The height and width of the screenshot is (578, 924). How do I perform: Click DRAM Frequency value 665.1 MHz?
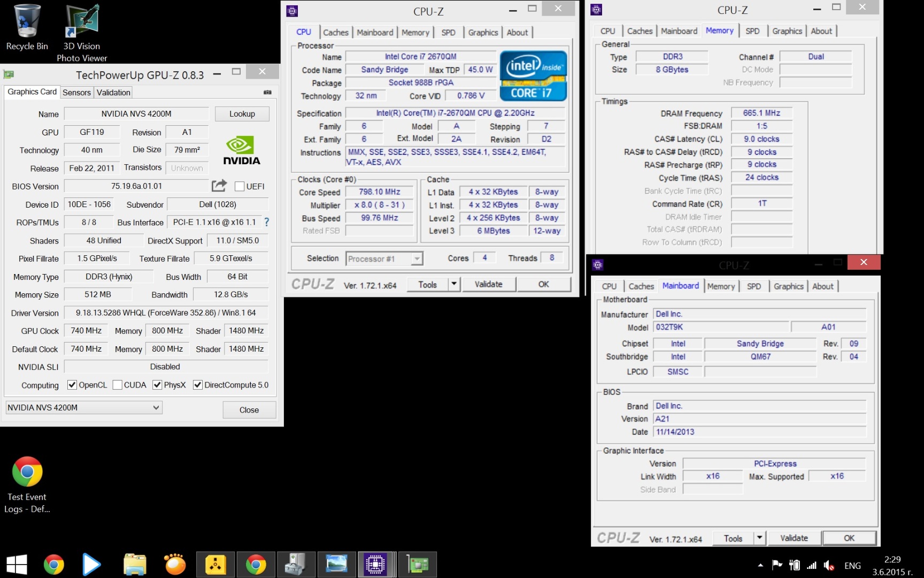[761, 113]
